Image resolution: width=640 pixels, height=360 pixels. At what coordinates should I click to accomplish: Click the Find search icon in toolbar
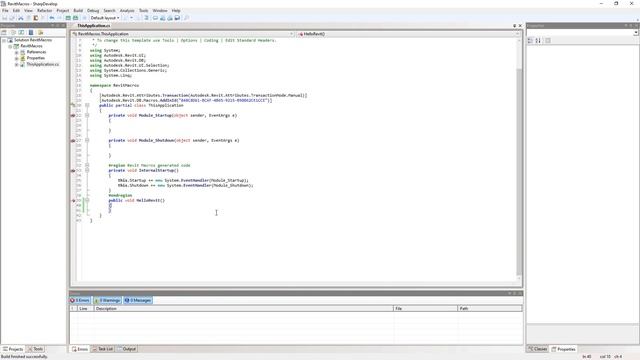(x=187, y=18)
